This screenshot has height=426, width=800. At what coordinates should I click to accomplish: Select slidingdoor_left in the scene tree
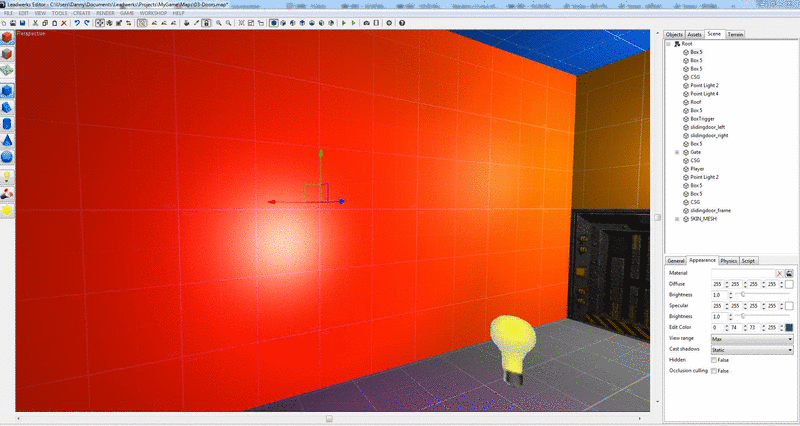pos(707,127)
